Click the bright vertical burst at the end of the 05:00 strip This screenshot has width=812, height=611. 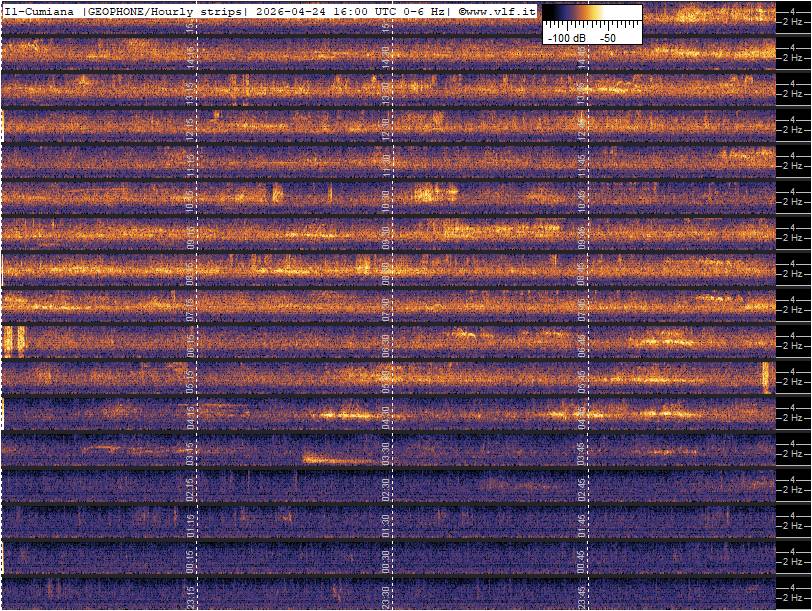[x=766, y=377]
